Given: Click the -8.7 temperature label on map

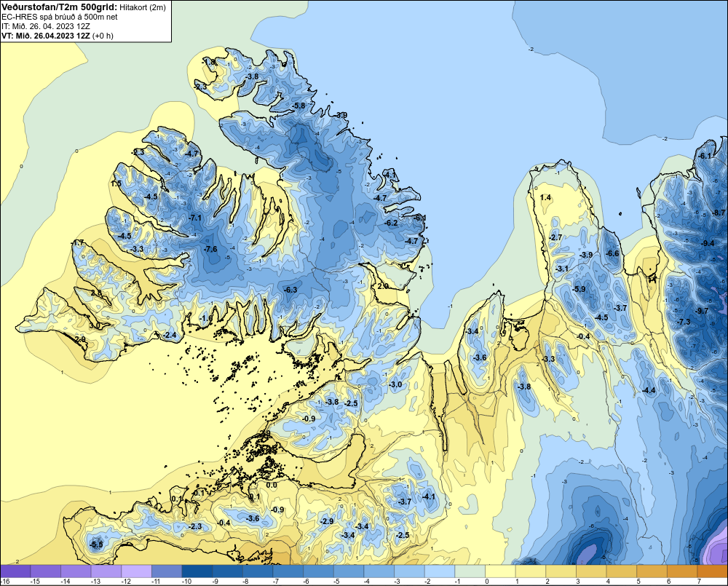Looking at the screenshot, I should click(x=719, y=213).
